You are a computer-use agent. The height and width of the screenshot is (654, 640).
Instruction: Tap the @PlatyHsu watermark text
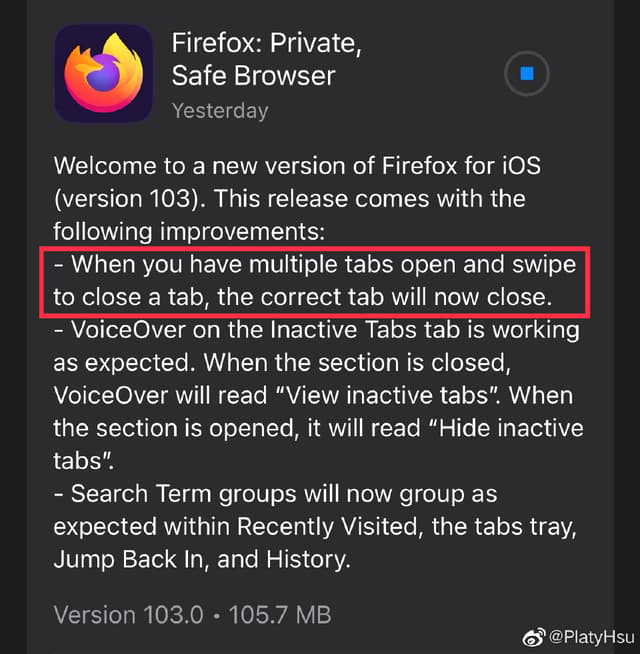tap(592, 637)
